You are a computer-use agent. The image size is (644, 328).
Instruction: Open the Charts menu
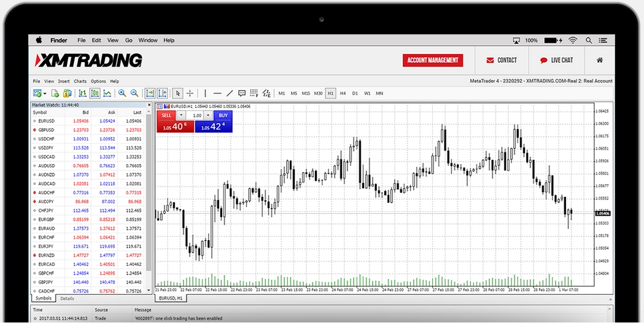(80, 81)
